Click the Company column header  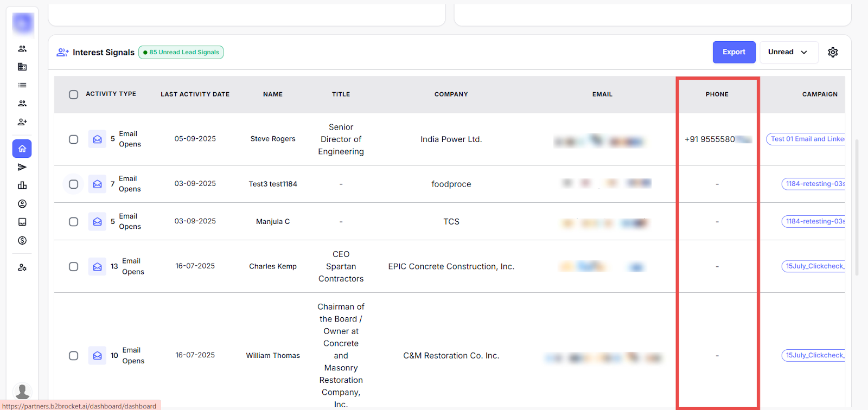(x=451, y=94)
